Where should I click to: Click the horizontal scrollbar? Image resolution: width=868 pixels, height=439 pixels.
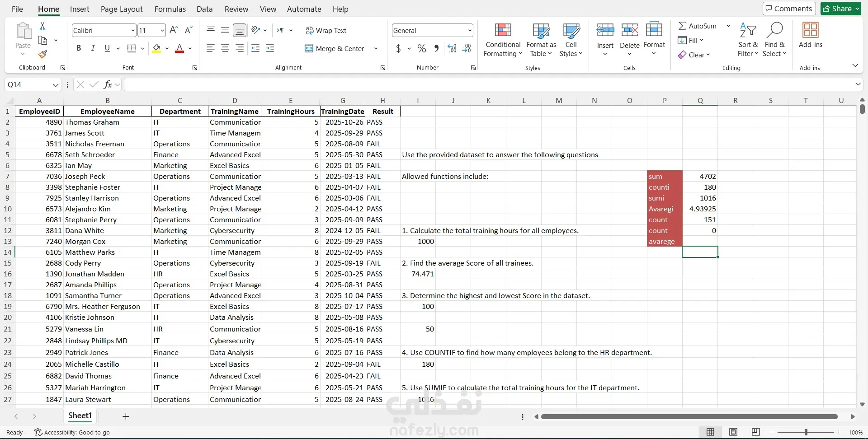(x=689, y=416)
